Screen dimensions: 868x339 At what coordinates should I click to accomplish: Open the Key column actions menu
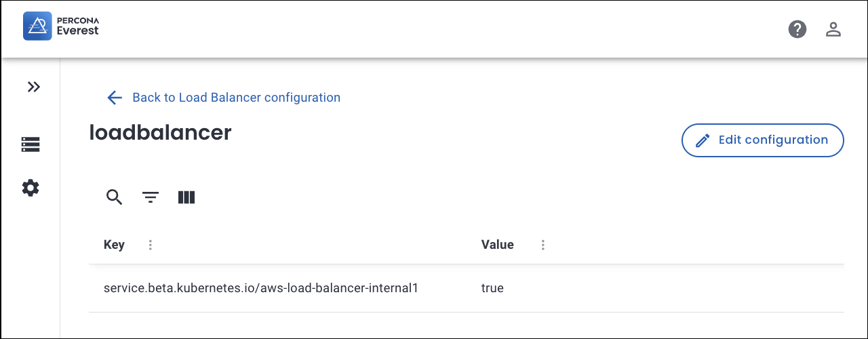[151, 245]
